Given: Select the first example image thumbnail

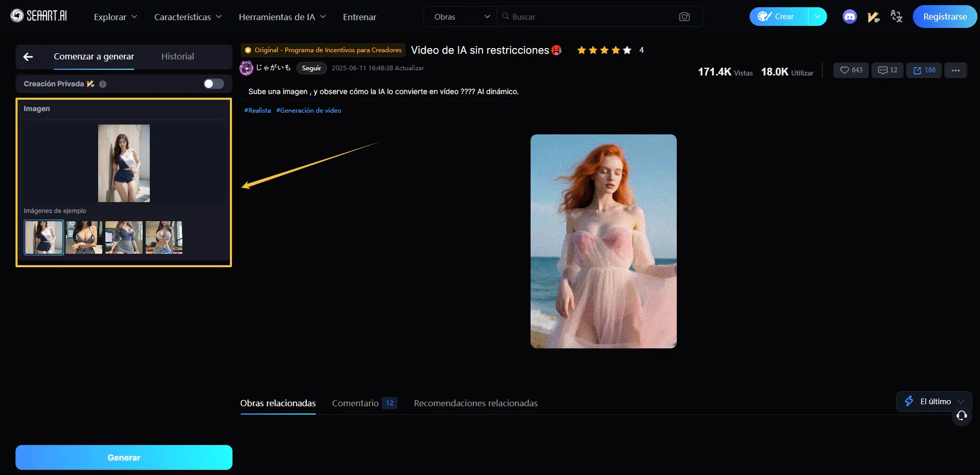Looking at the screenshot, I should (x=43, y=237).
